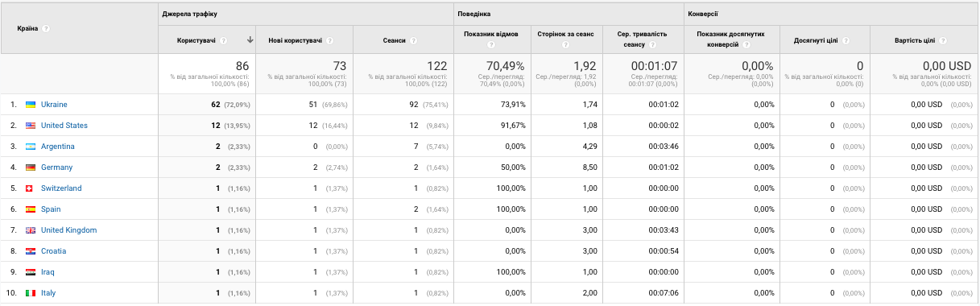Click help icon beside Сеанси header
Viewport: 980px width, 306px height.
tap(413, 40)
